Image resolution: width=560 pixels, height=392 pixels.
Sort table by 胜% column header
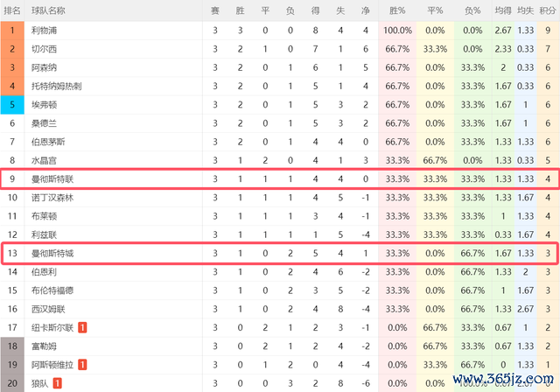tap(397, 10)
